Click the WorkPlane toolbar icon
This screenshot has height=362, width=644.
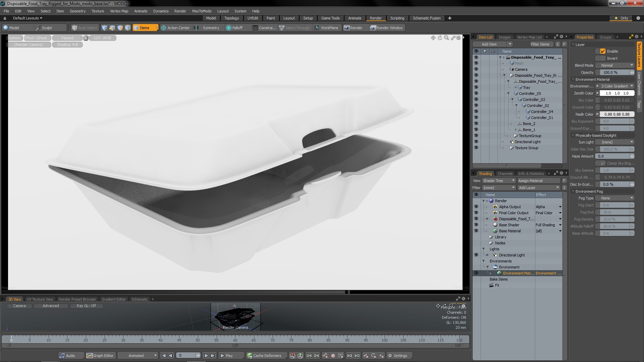pyautogui.click(x=317, y=28)
